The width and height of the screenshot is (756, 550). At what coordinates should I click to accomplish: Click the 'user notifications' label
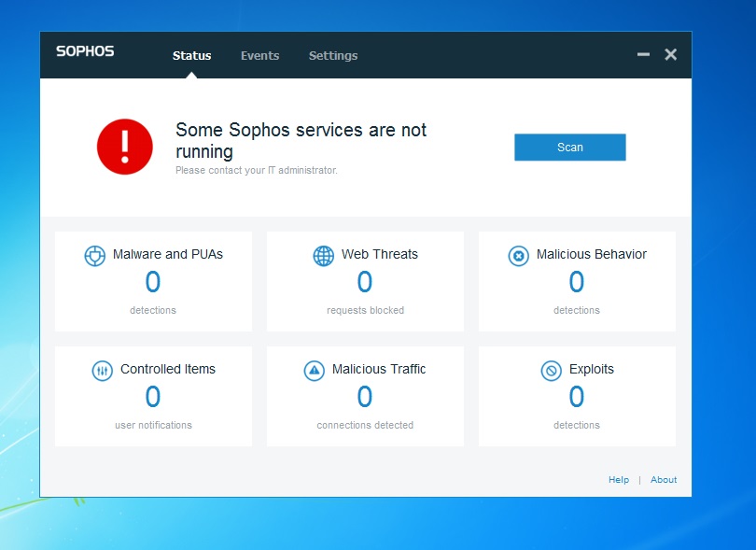[x=153, y=425]
